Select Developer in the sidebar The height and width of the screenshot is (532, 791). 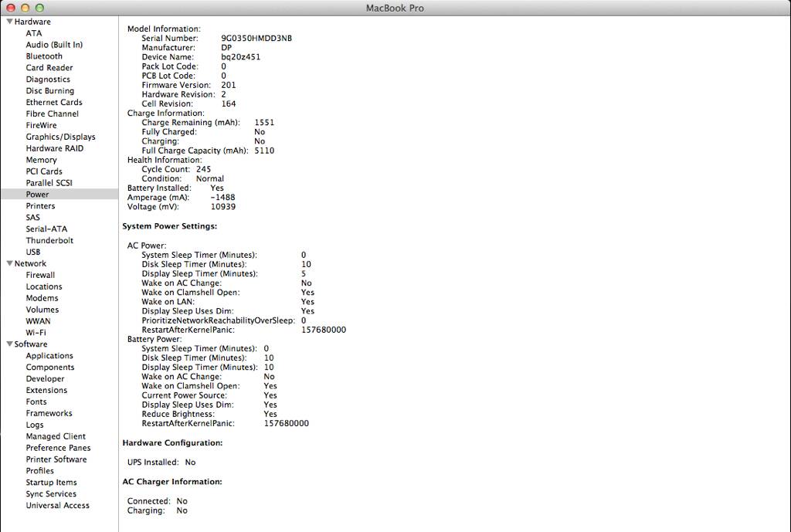(45, 378)
